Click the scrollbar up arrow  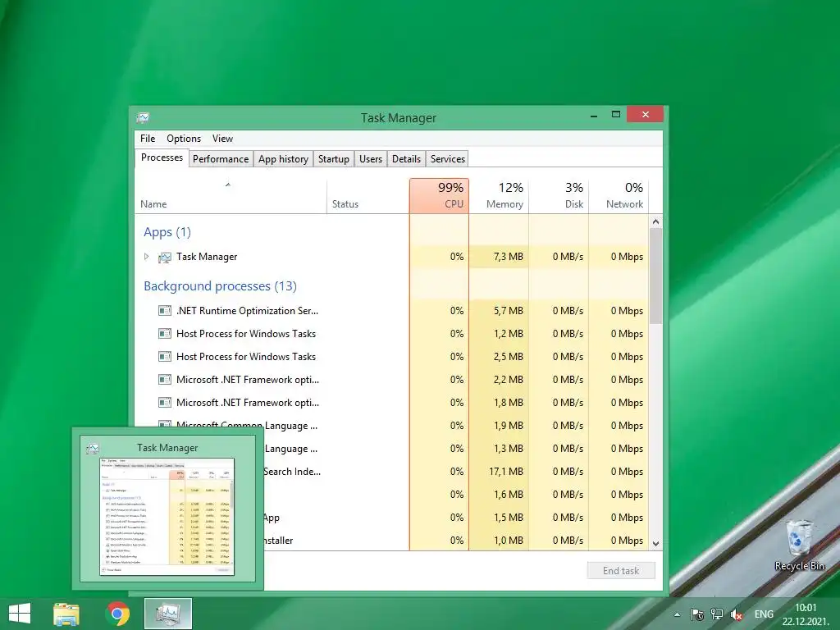(655, 221)
